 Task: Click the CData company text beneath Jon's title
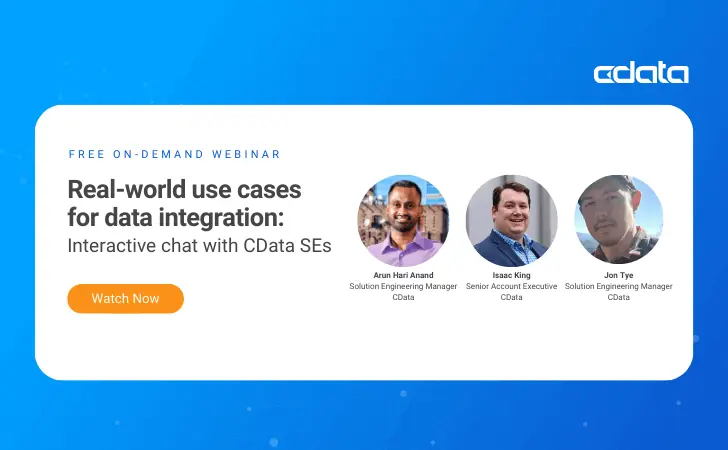tap(619, 297)
